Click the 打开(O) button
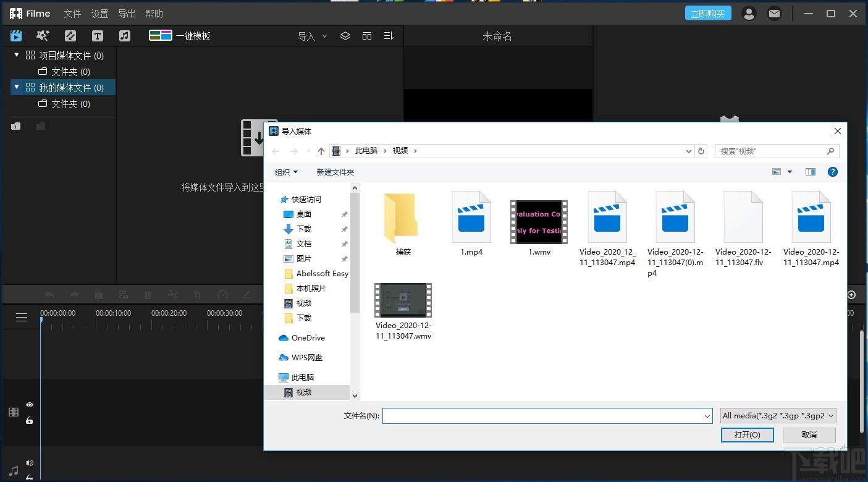This screenshot has height=482, width=868. (x=747, y=434)
